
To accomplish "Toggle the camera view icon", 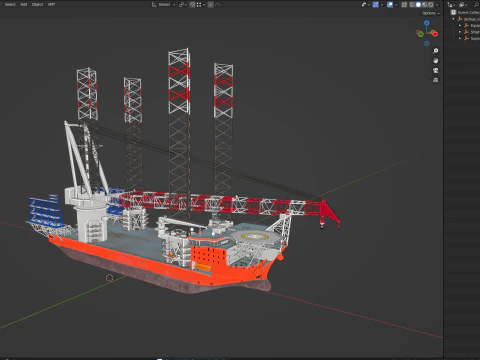I will (x=435, y=70).
